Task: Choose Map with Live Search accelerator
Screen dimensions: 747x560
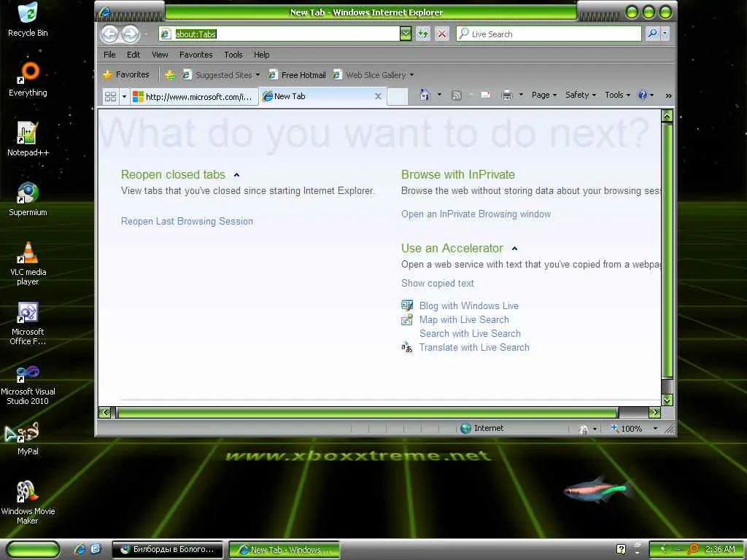Action: pyautogui.click(x=464, y=319)
